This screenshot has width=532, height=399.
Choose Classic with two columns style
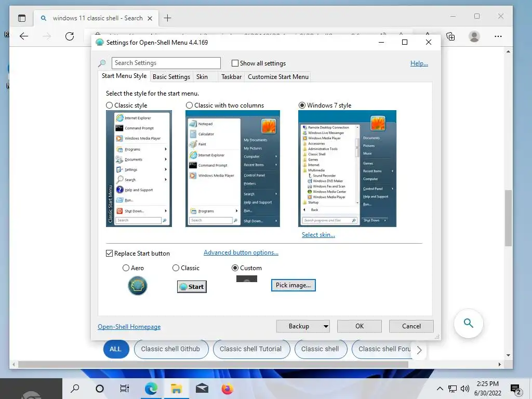coord(189,105)
